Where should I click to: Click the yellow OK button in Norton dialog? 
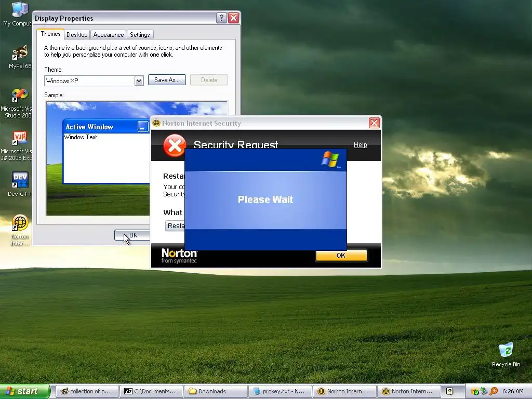point(341,256)
